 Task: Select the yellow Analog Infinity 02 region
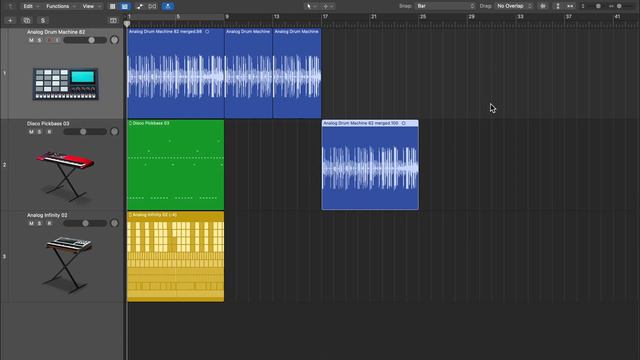point(176,257)
